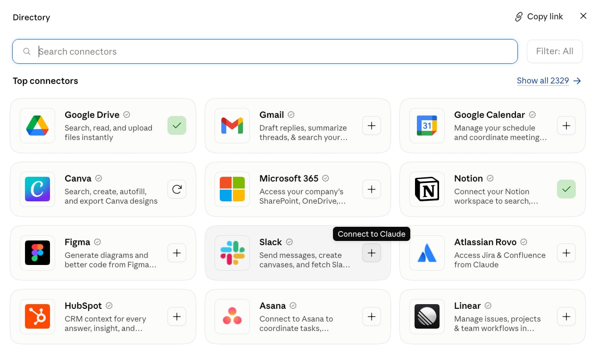Add the Microsoft 365 connector
This screenshot has width=598, height=364.
(x=372, y=189)
